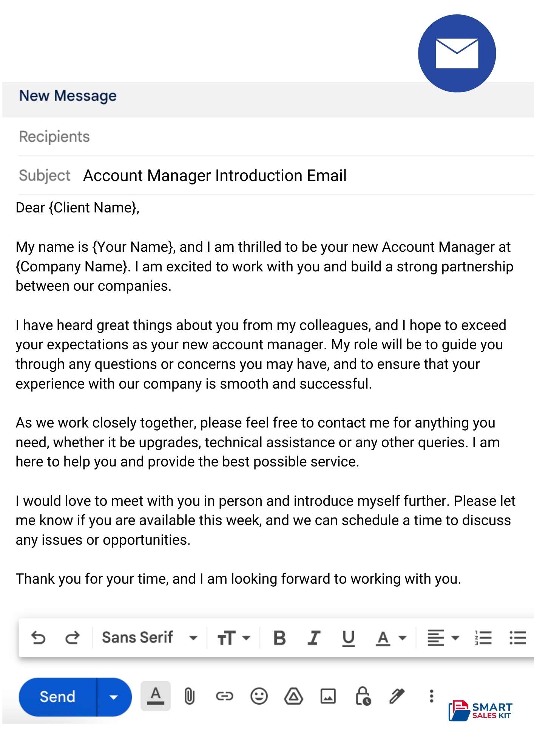Viewport: 534px width, 756px height.
Task: Click the redo arrow icon
Action: click(x=72, y=638)
